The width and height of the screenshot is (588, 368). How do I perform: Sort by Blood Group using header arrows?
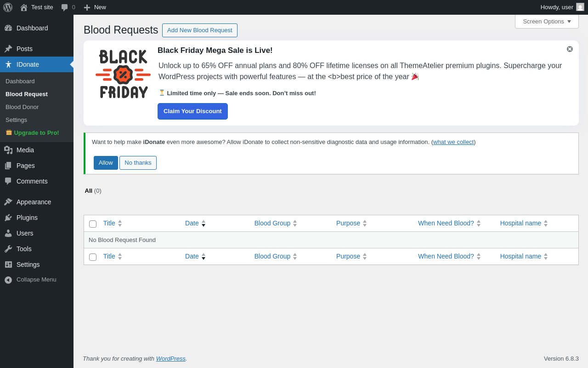coord(295,223)
